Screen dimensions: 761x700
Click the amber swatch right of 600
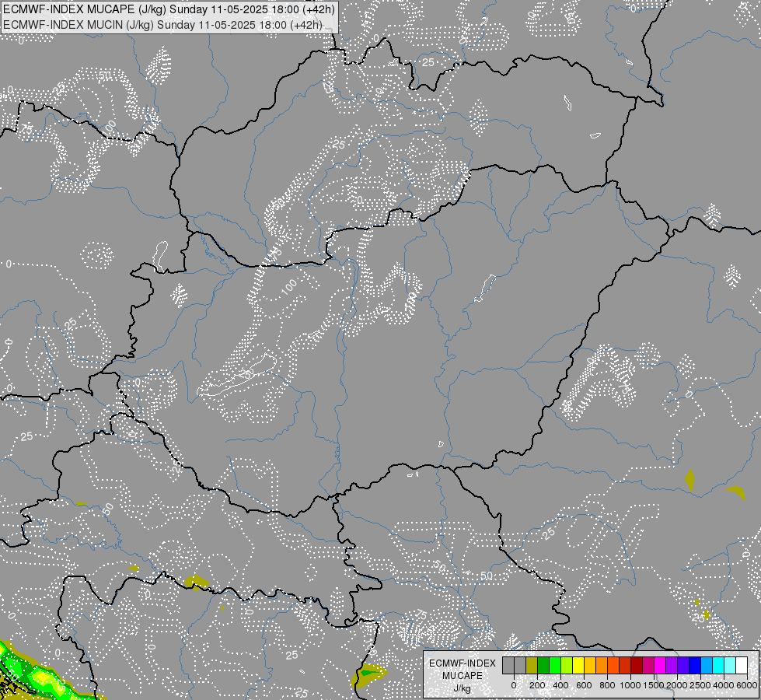click(590, 665)
